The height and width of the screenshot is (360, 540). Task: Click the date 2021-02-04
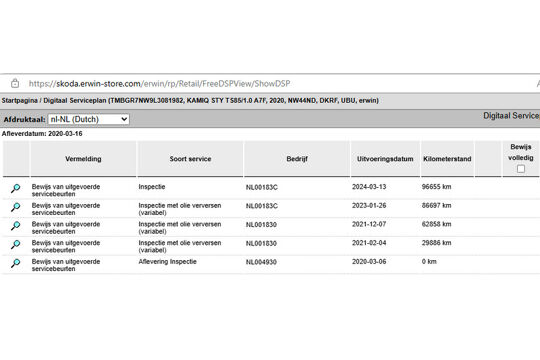(369, 243)
